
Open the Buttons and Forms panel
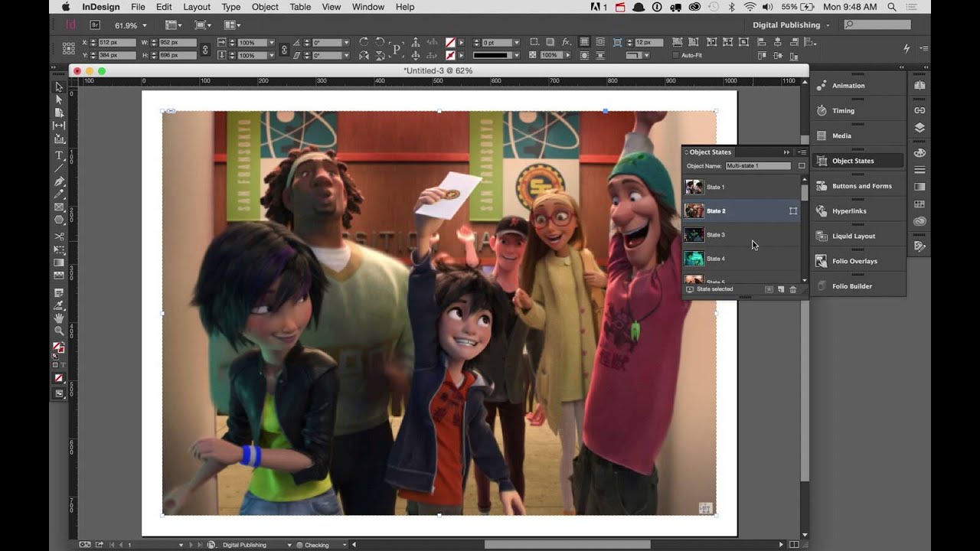(x=857, y=186)
